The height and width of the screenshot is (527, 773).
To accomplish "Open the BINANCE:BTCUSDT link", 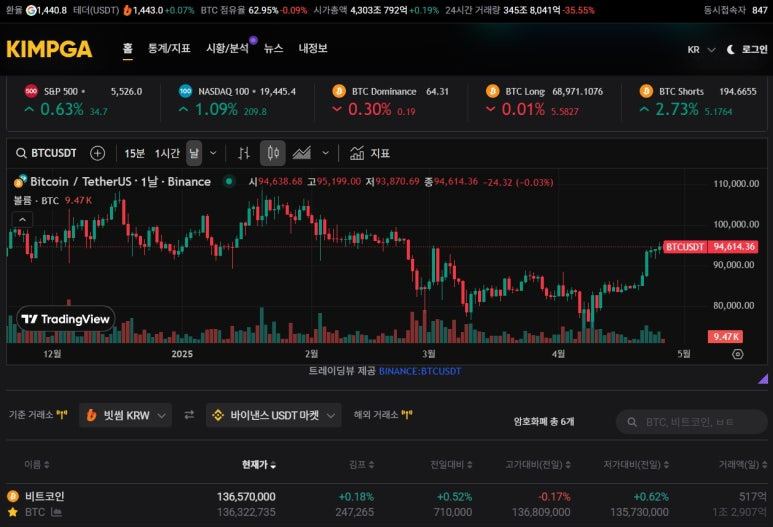I will coord(420,371).
